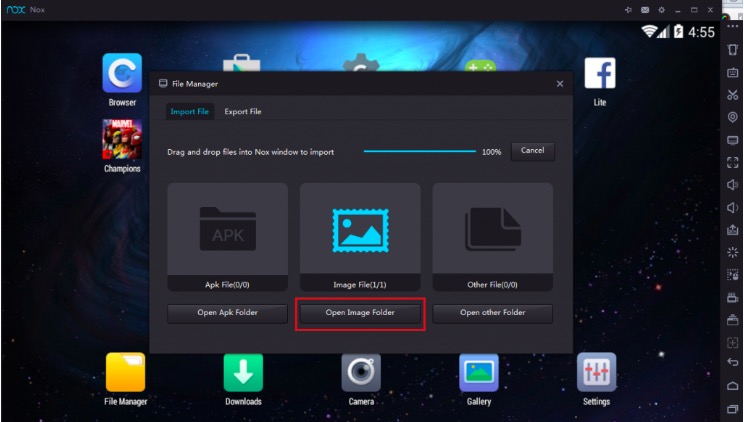Toggle fullscreen from the Nox sidebar
Image resolution: width=744 pixels, height=422 pixels.
pos(733,163)
